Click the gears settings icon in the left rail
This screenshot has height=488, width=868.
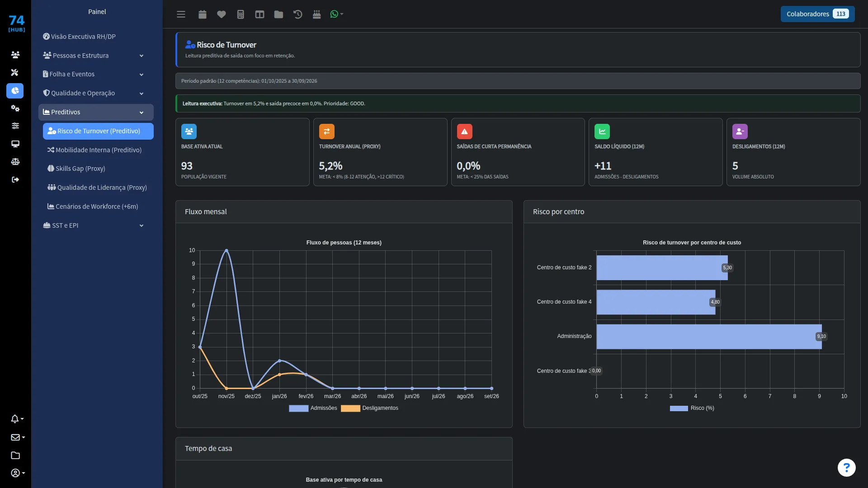point(15,108)
